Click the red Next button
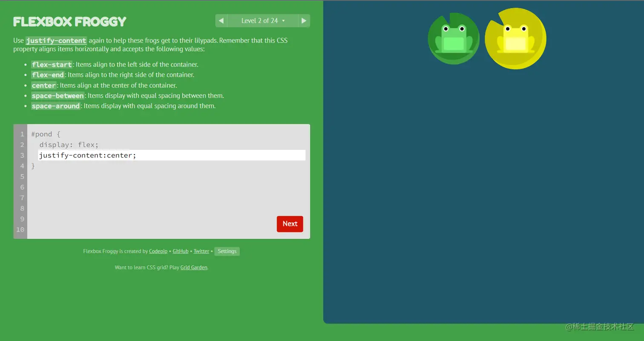 tap(290, 224)
